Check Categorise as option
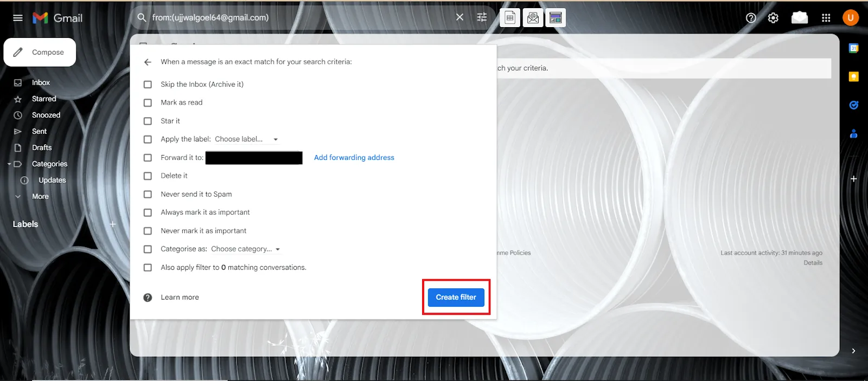 tap(148, 249)
